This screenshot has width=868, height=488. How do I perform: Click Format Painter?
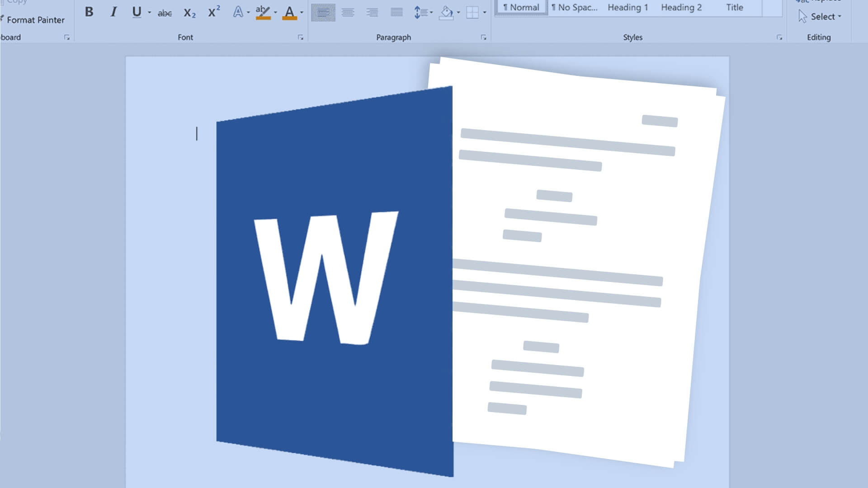coord(35,20)
